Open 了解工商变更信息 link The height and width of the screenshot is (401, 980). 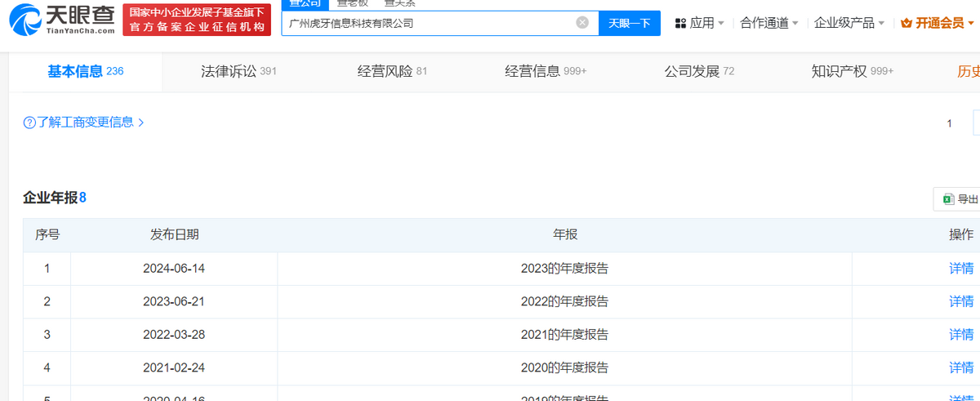tap(84, 123)
